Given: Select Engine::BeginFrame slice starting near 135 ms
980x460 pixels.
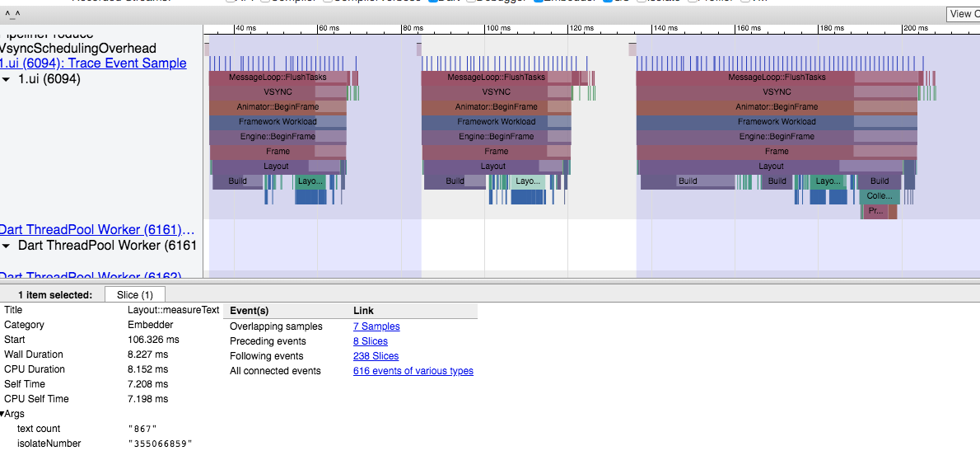Looking at the screenshot, I should (x=777, y=137).
